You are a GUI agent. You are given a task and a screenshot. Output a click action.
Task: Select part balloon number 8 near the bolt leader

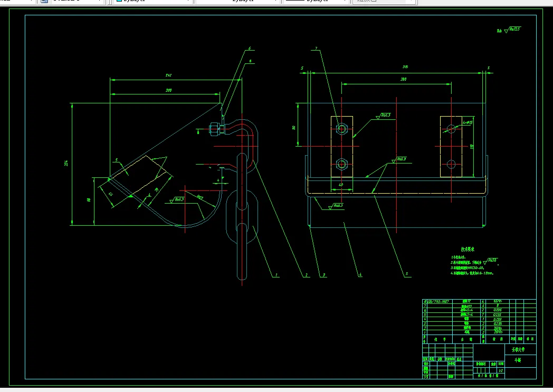[x=251, y=61]
